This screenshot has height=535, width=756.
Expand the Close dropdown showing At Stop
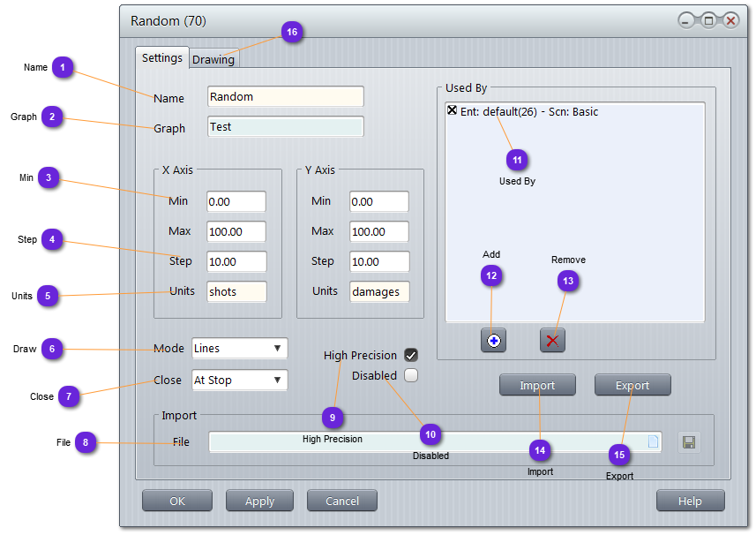(239, 381)
